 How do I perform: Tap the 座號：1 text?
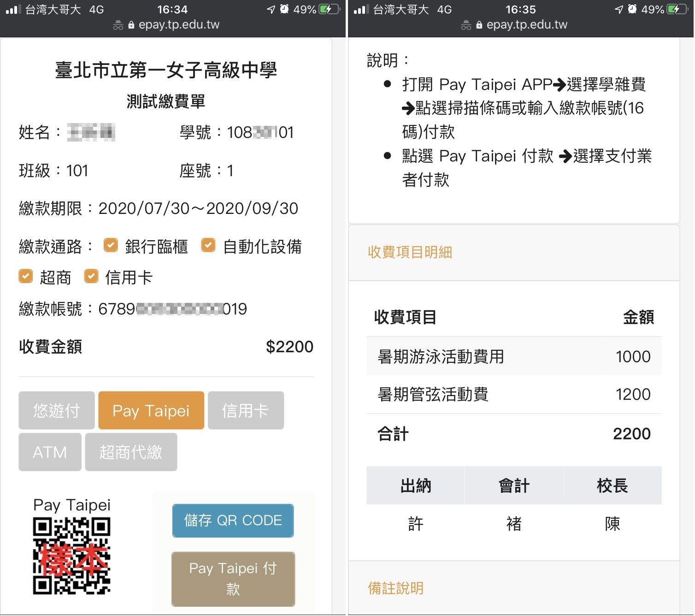pyautogui.click(x=206, y=171)
